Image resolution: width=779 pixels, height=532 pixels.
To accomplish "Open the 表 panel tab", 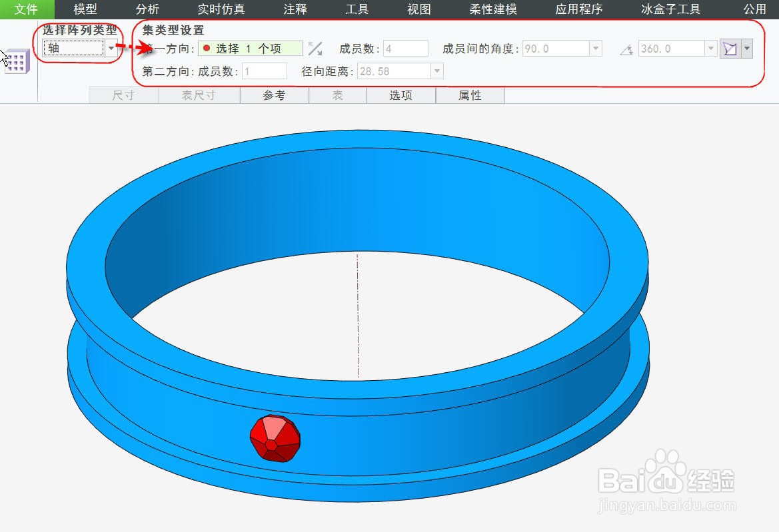I will pyautogui.click(x=338, y=95).
